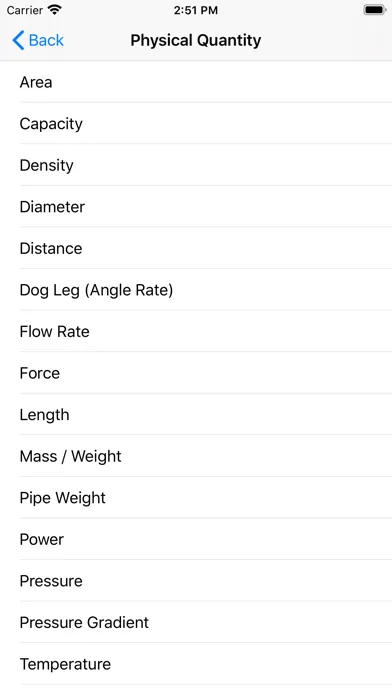Tap the Length list item
The height and width of the screenshot is (696, 392).
pyautogui.click(x=196, y=415)
